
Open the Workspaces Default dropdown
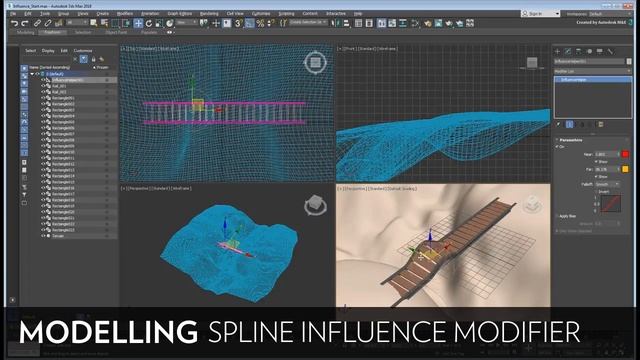[x=609, y=14]
